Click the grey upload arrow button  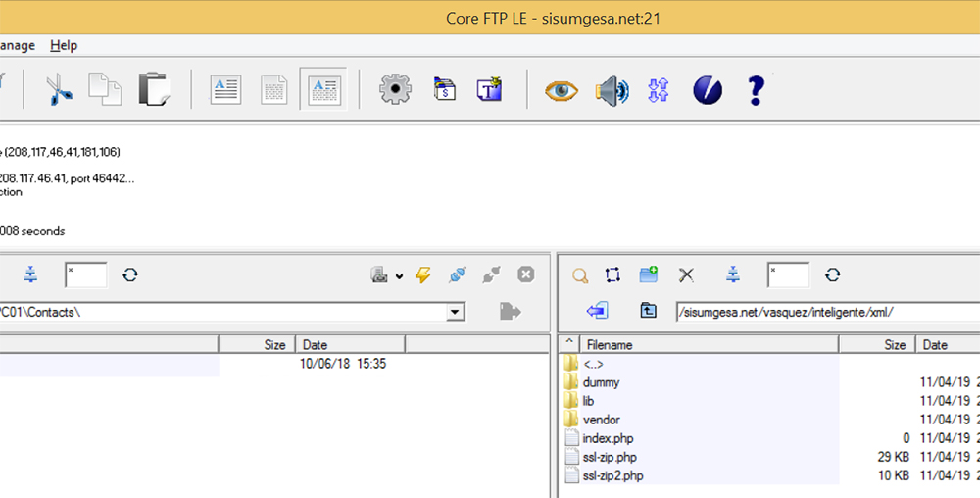[x=510, y=311]
